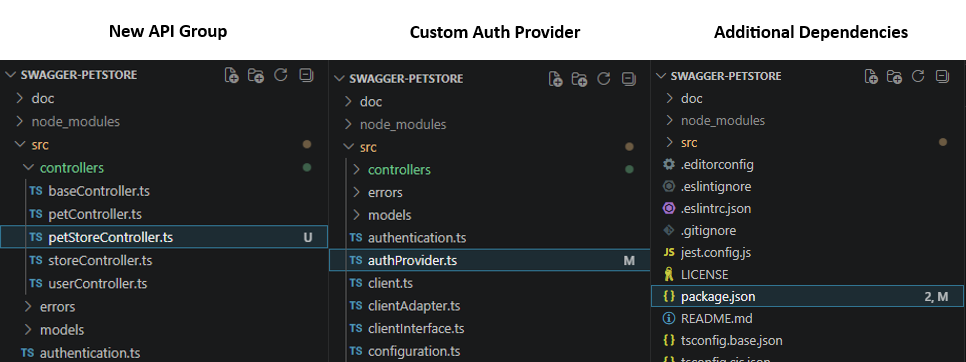Screen dimensions: 966x362
Task: Expand doc folder in left panel
Action: [20, 98]
